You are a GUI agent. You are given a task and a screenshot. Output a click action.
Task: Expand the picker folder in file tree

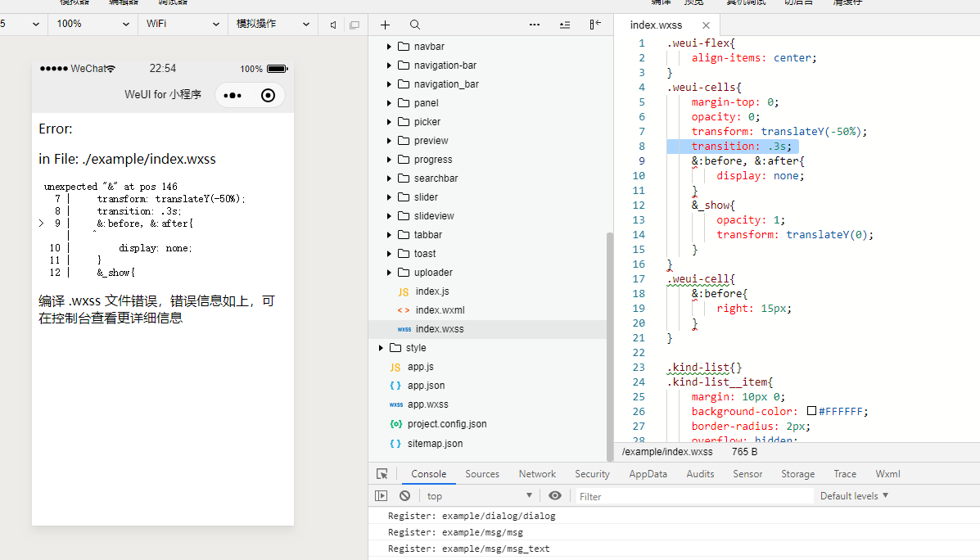click(389, 121)
